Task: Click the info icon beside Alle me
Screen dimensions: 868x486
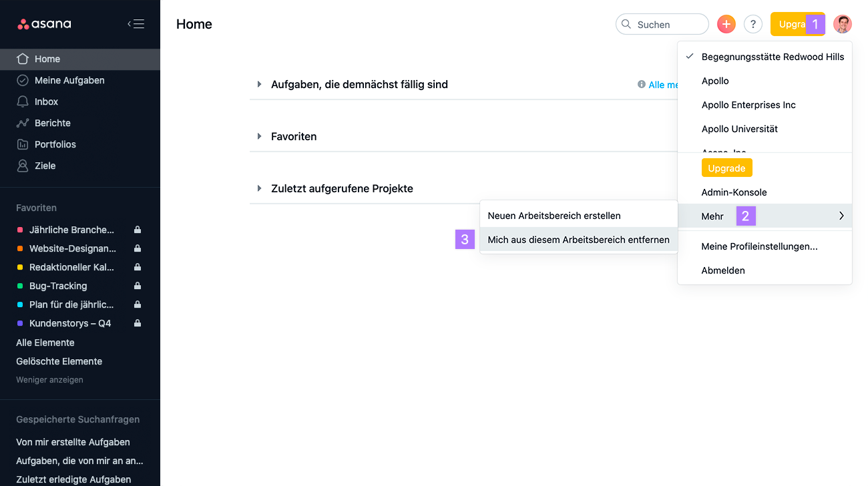Action: click(x=642, y=85)
